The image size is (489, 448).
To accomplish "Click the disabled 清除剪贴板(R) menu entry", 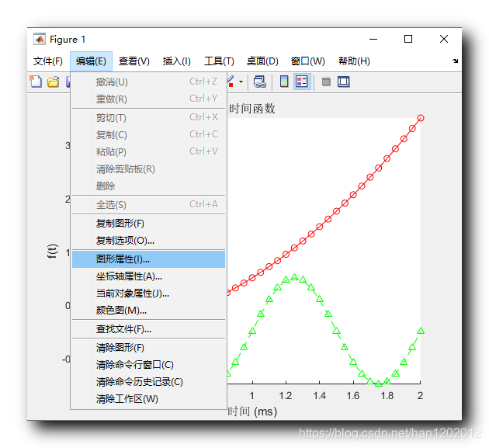I will pyautogui.click(x=148, y=169).
